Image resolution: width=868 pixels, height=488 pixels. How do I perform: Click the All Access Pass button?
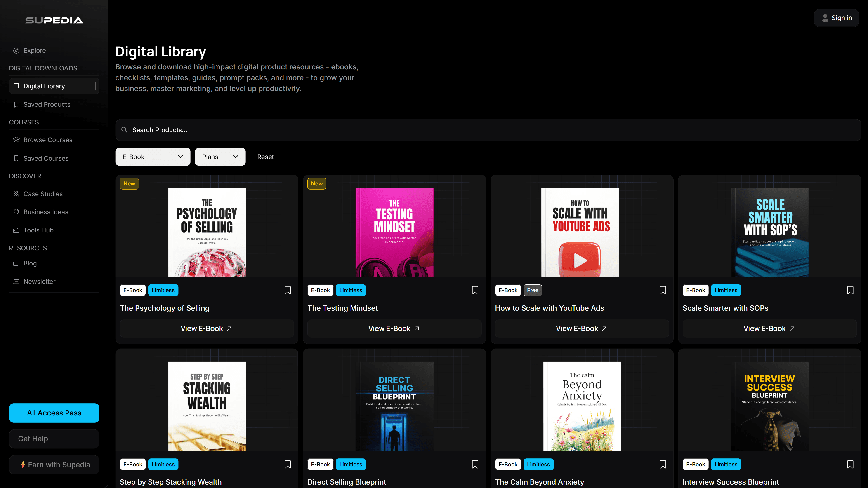(x=54, y=413)
